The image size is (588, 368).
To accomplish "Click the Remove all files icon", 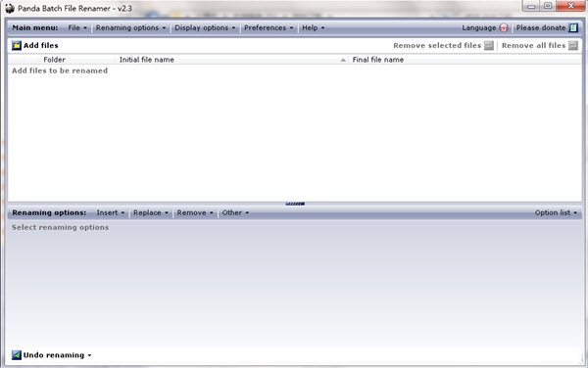I will 573,46.
